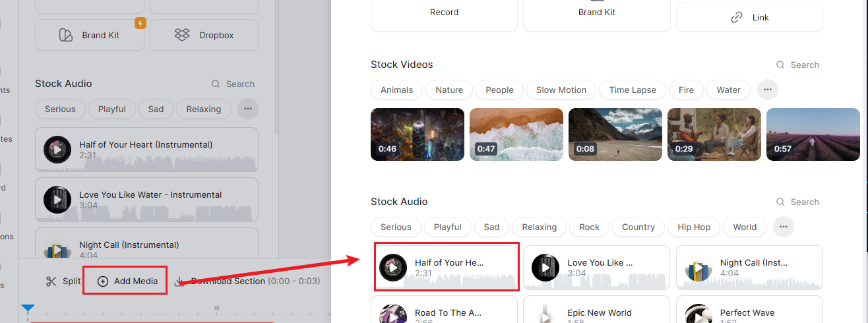This screenshot has height=323, width=868.
Task: Click the blue timeline playhead marker
Action: 28,308
